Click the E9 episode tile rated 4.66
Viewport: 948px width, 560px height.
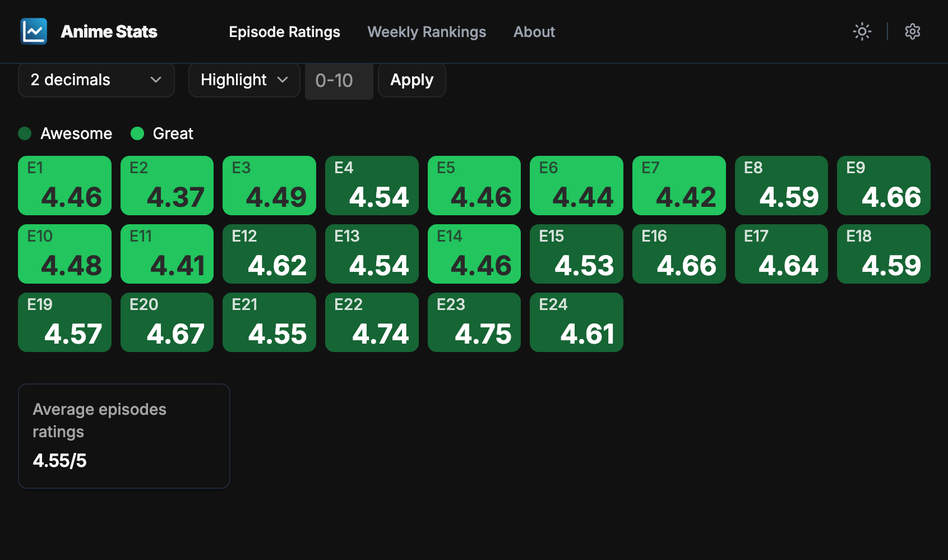coord(883,186)
